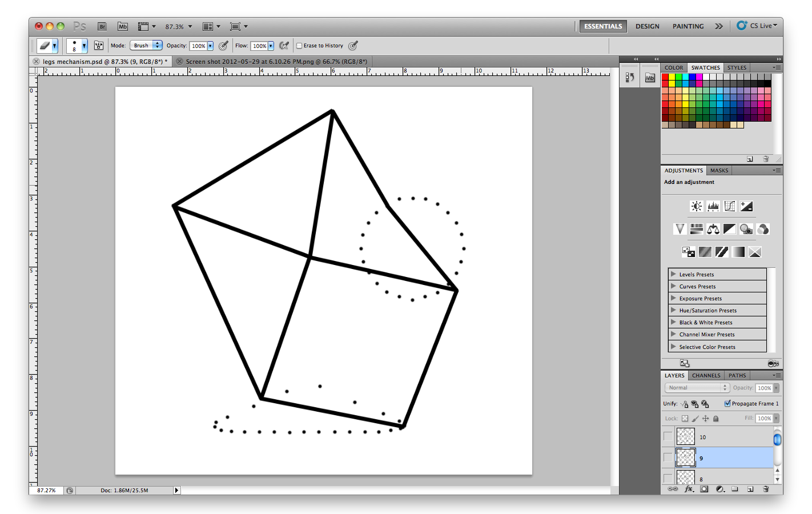Expand the Hue/Saturation Presets list
812x514 pixels.
pyautogui.click(x=674, y=310)
